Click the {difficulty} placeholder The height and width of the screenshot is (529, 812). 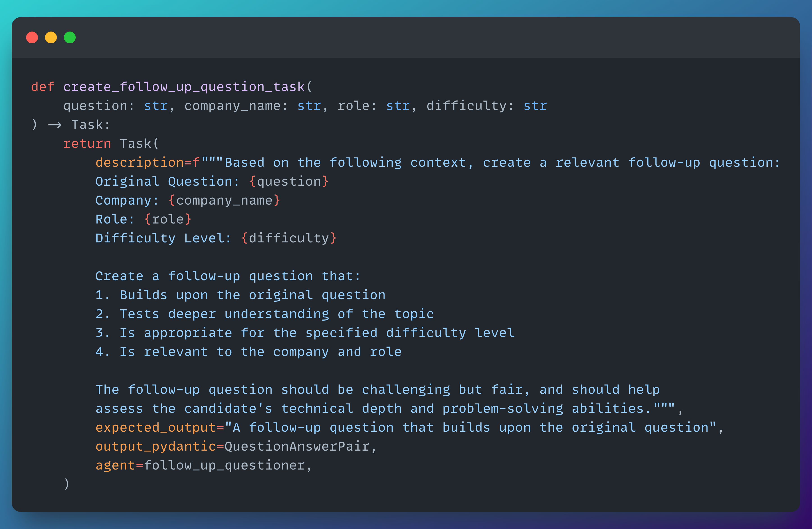pyautogui.click(x=289, y=238)
